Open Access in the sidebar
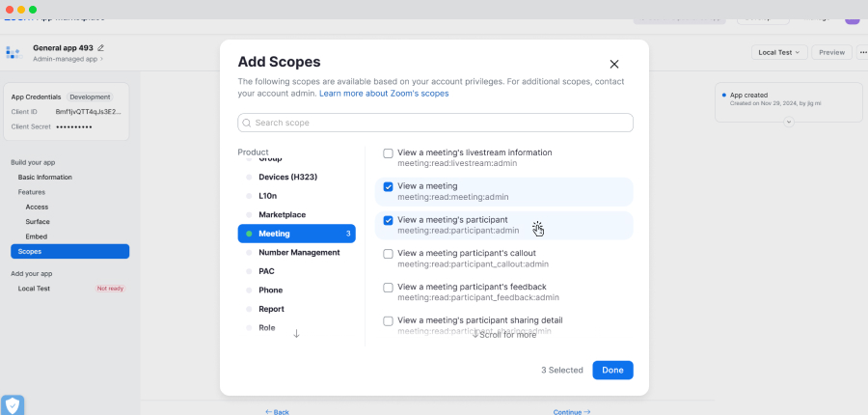The height and width of the screenshot is (415, 868). coord(37,207)
